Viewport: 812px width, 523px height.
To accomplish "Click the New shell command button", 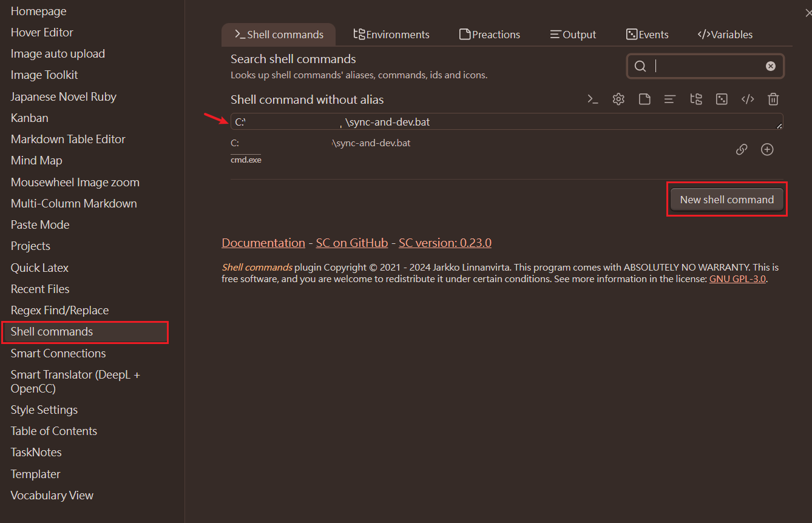I will tap(727, 200).
